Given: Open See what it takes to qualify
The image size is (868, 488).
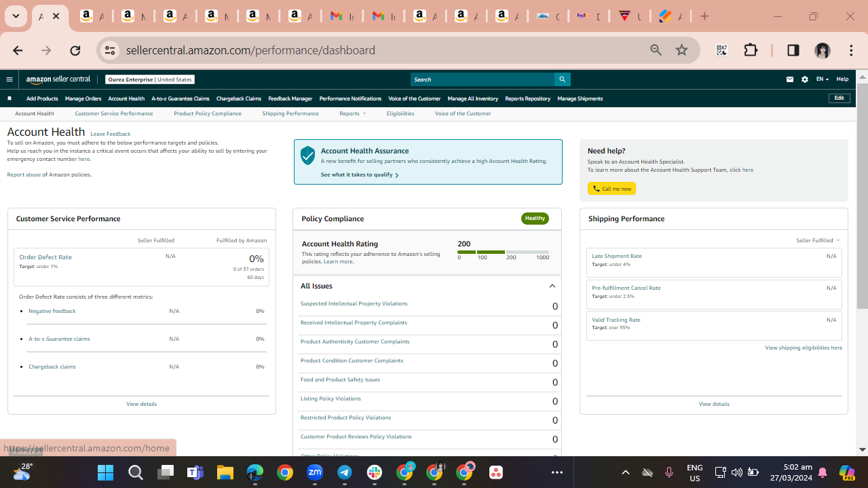Looking at the screenshot, I should point(359,175).
